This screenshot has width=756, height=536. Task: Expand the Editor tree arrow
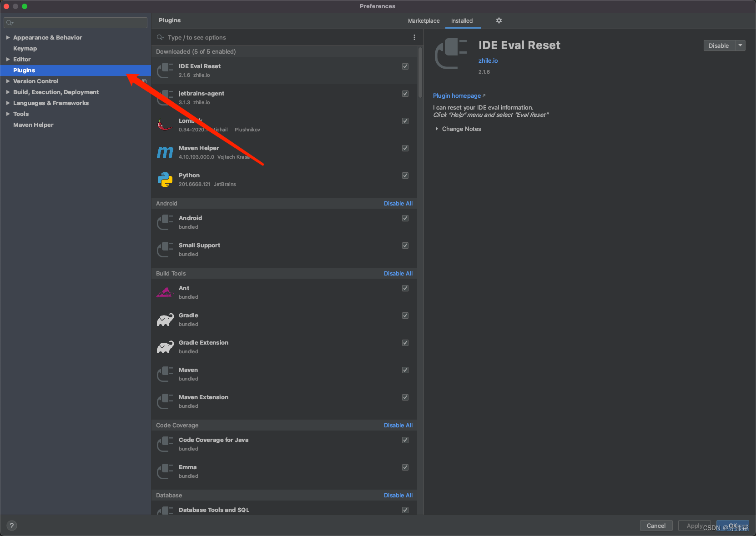(8, 59)
